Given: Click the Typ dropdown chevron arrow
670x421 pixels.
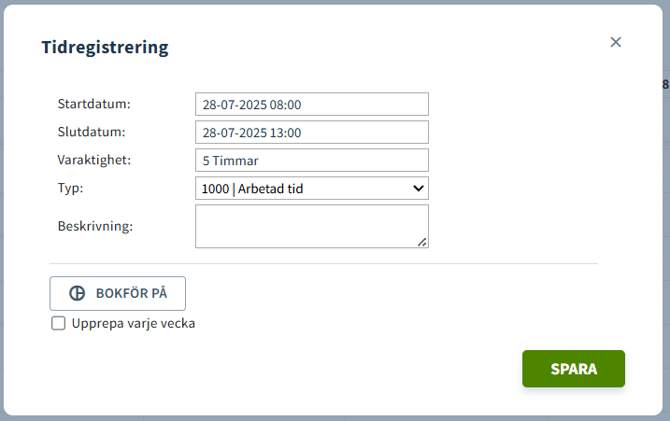Looking at the screenshot, I should tap(418, 188).
